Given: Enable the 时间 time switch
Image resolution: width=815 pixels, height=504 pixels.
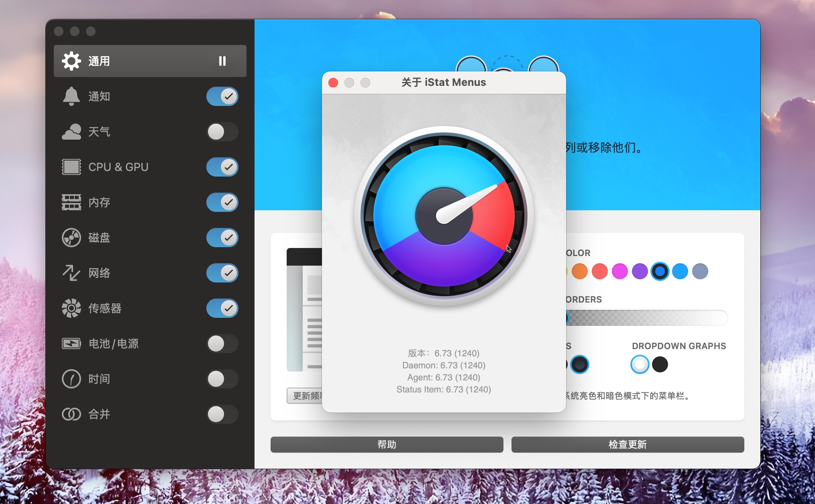Looking at the screenshot, I should pos(222,379).
